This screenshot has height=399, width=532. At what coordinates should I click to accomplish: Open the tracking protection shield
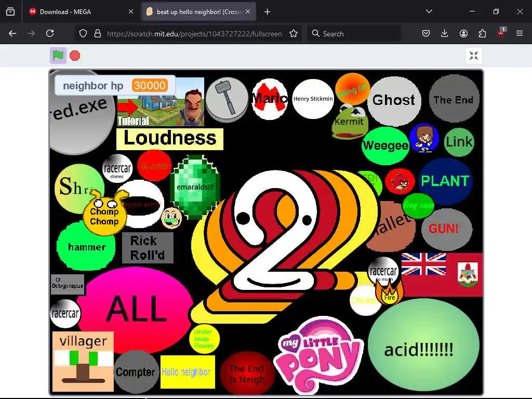pyautogui.click(x=83, y=33)
